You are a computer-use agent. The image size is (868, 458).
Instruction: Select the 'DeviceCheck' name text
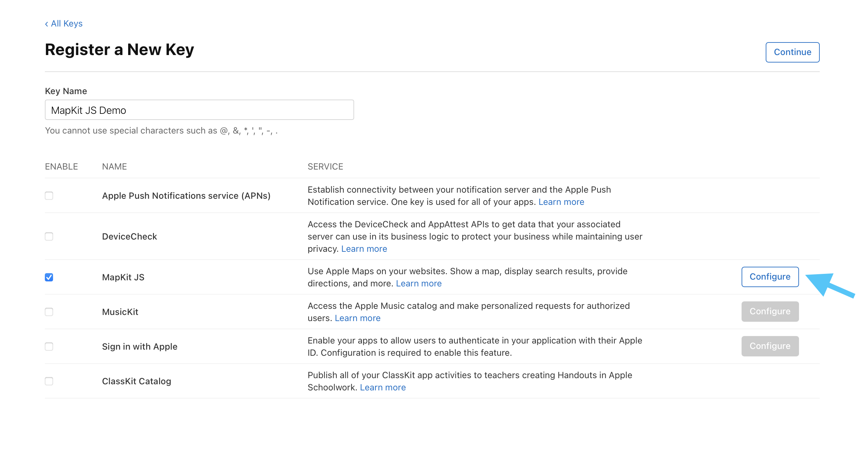(x=129, y=236)
